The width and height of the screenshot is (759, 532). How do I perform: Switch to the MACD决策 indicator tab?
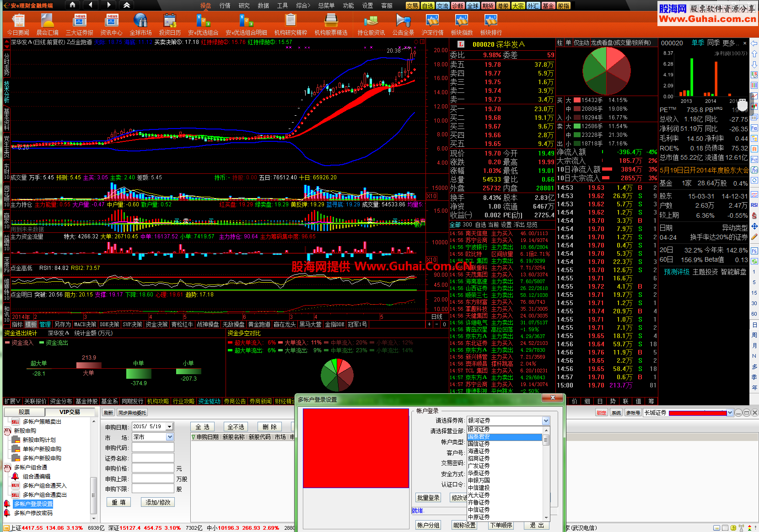point(85,324)
